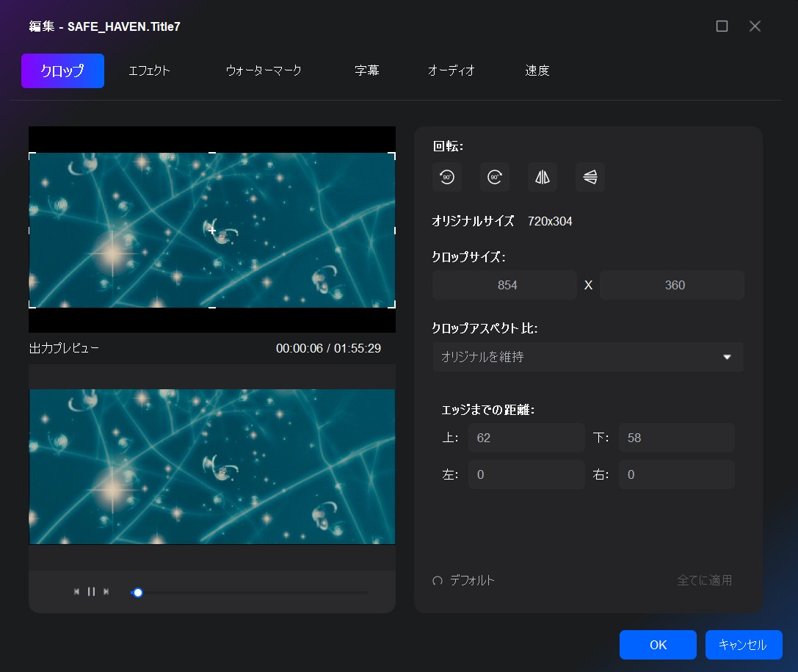Click 全てに適用 to apply to all

(704, 580)
